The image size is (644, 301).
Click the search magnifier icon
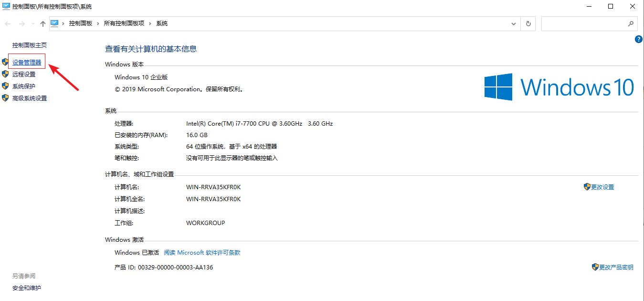[631, 23]
